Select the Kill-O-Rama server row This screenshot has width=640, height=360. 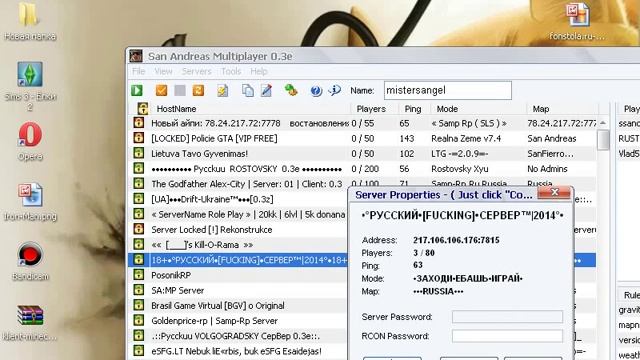point(238,244)
